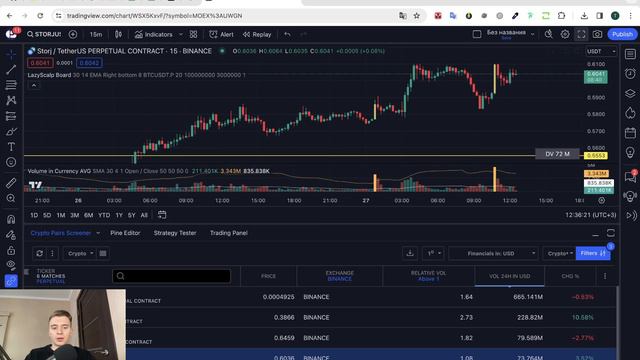Expand the favorite indicators arrow
This screenshot has height=360, width=640.
(x=181, y=35)
